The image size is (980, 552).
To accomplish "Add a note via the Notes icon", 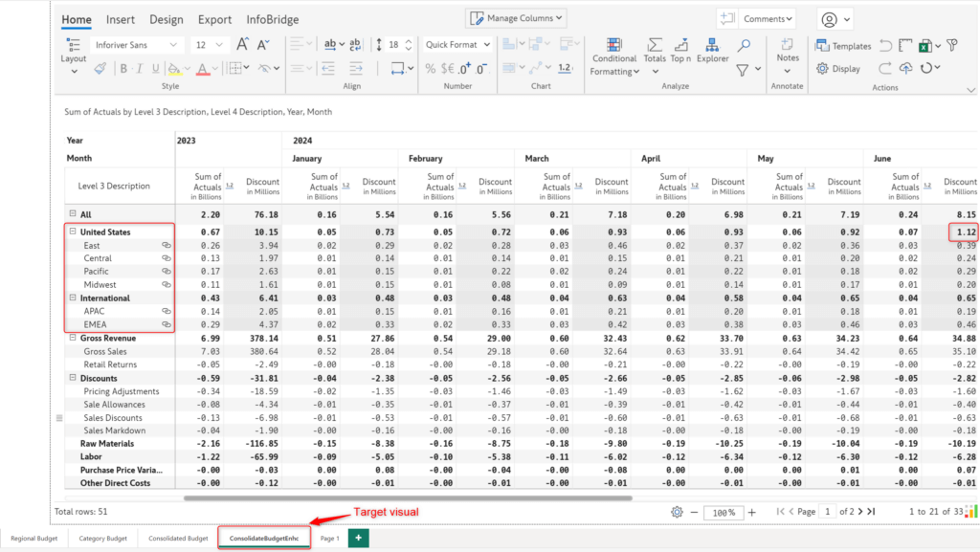I will pyautogui.click(x=787, y=46).
